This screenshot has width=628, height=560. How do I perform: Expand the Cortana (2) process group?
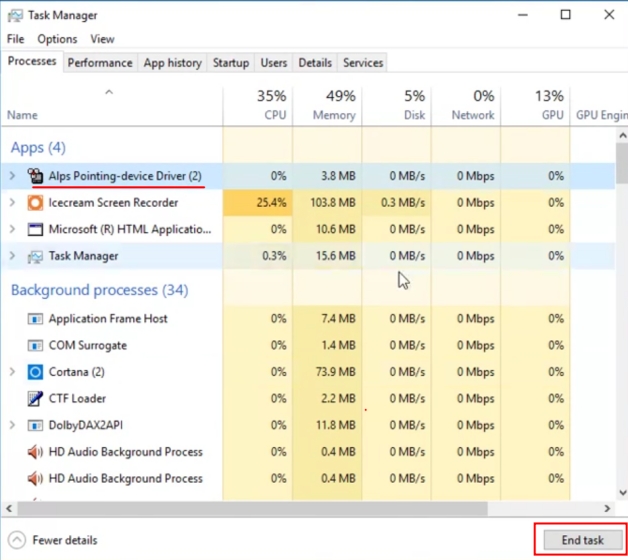coord(12,372)
